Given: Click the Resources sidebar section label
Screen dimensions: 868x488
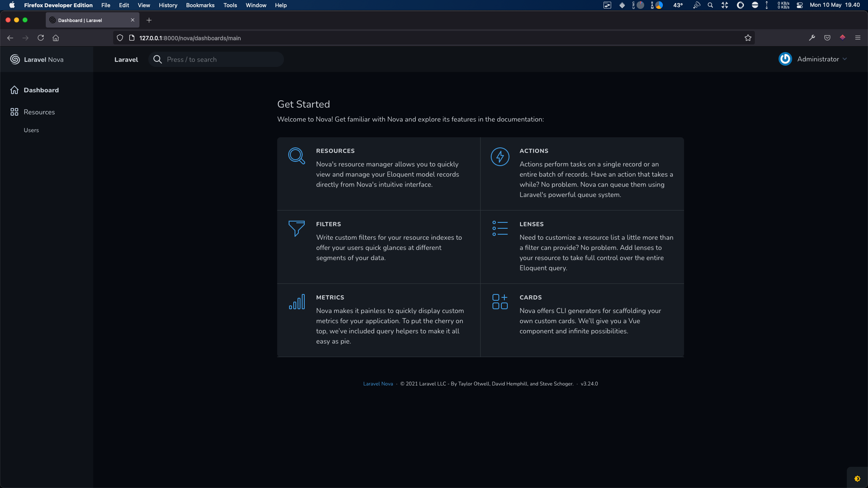Looking at the screenshot, I should (x=39, y=112).
